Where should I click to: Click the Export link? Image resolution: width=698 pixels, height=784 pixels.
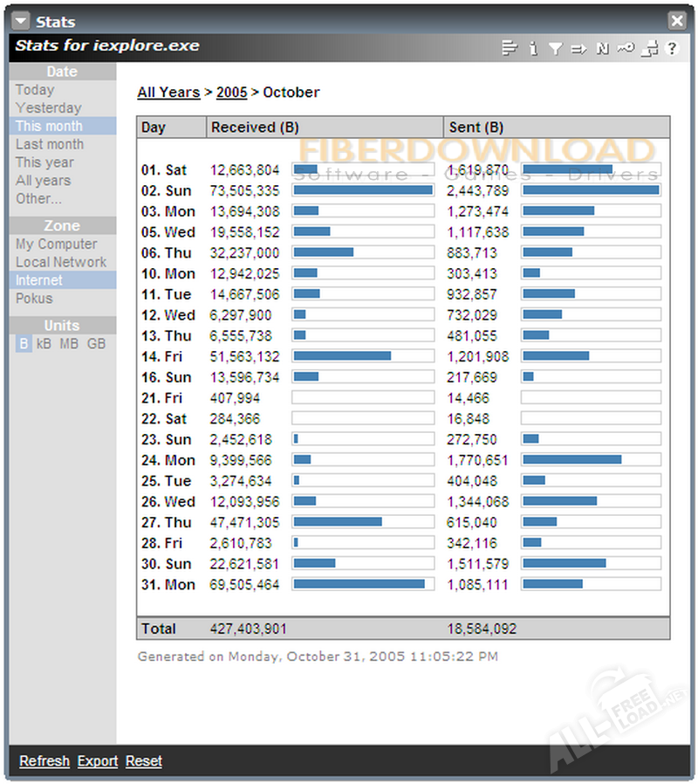point(98,761)
